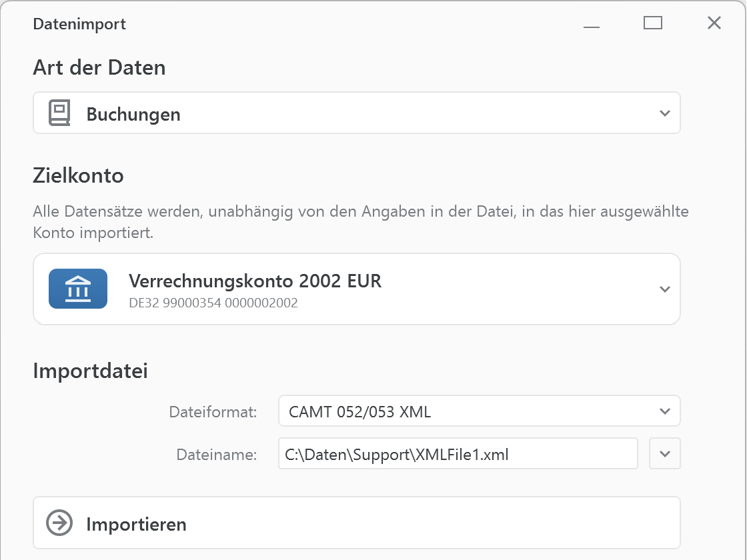Click the Art der Daten heading
Viewport: 747px width, 560px height.
pos(99,67)
